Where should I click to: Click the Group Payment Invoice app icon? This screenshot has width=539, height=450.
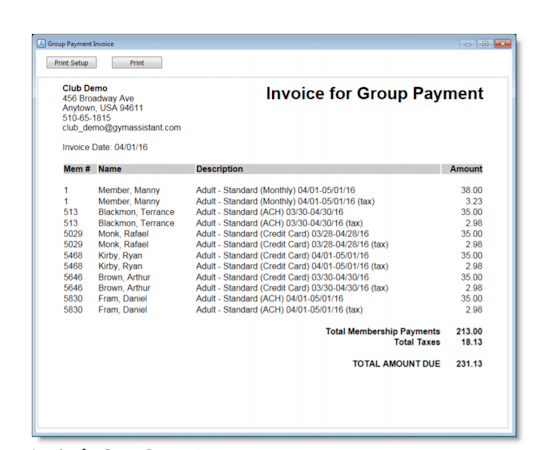[41, 44]
